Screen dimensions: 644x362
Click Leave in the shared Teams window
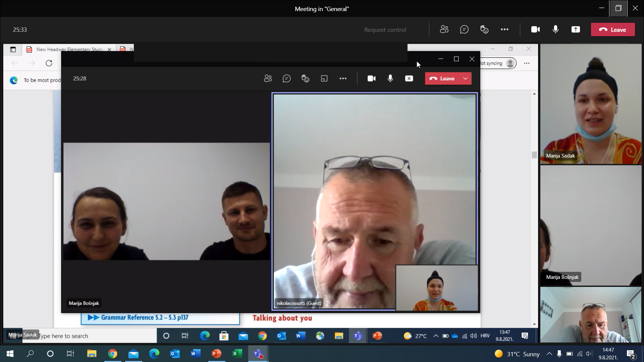click(442, 78)
